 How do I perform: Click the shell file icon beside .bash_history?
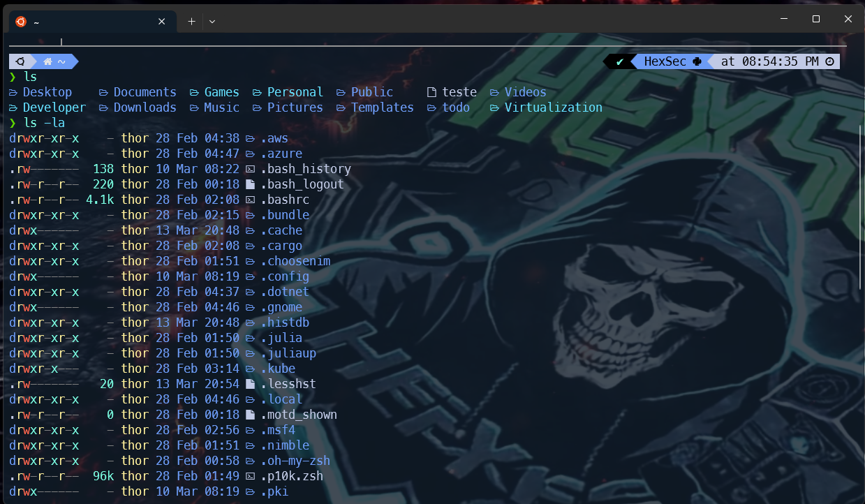click(251, 169)
